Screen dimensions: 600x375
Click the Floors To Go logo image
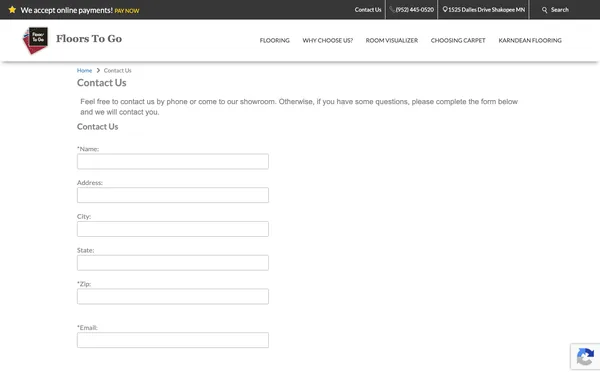36,40
